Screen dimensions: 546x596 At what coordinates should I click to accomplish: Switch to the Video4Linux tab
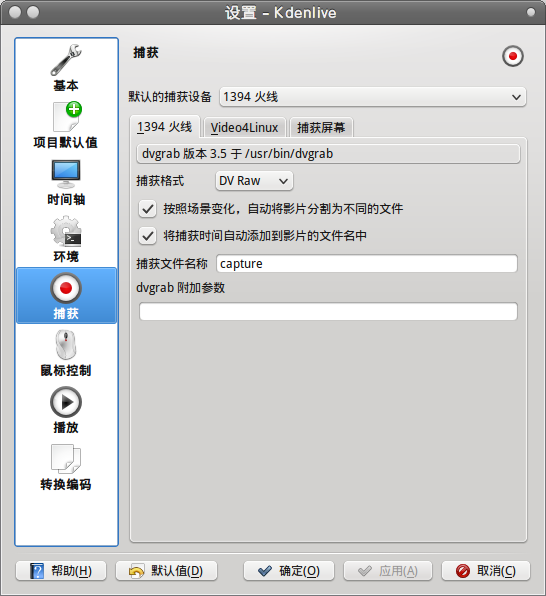244,127
